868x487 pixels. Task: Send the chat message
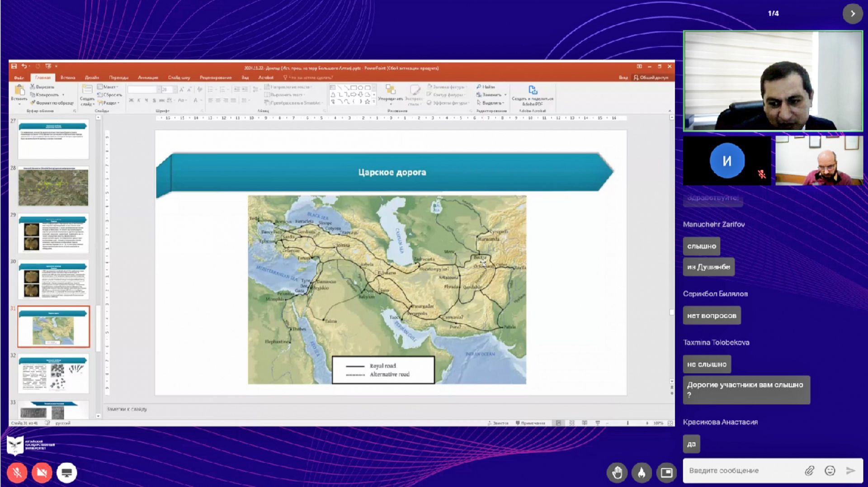click(x=850, y=471)
